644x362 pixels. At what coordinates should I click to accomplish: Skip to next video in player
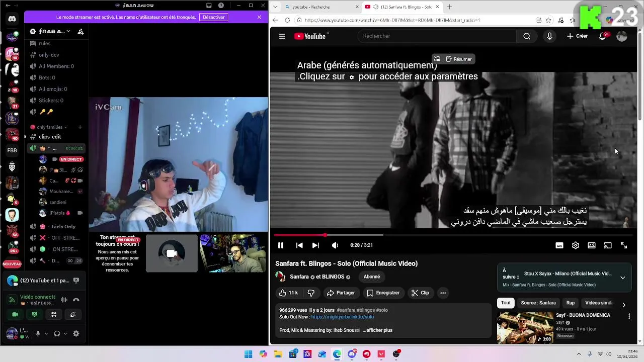315,245
